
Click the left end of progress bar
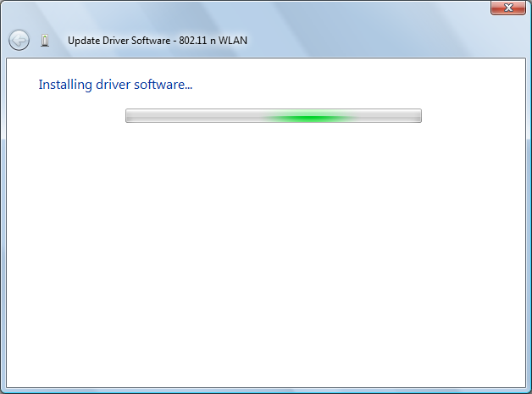[x=130, y=116]
